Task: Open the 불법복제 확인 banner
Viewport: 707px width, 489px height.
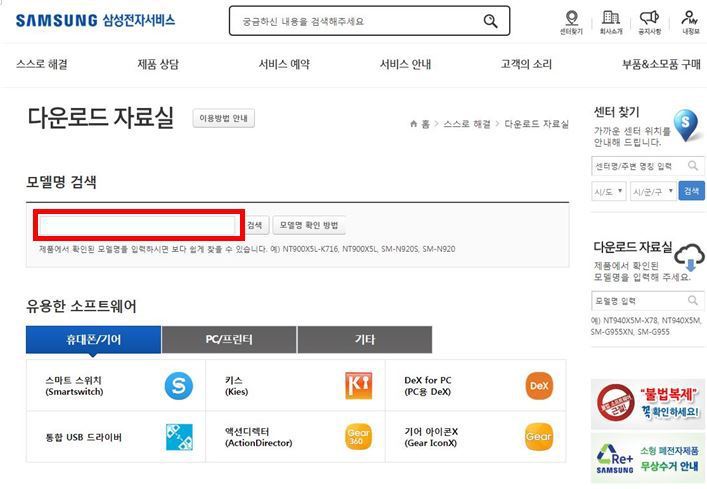Action: [647, 404]
